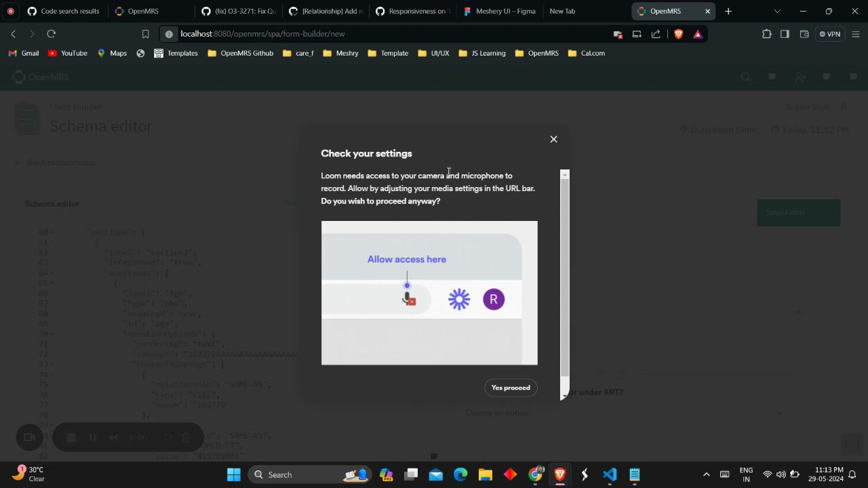868x488 pixels.
Task: Open the (fix) O3-3271 GitHub tab
Action: click(x=239, y=11)
